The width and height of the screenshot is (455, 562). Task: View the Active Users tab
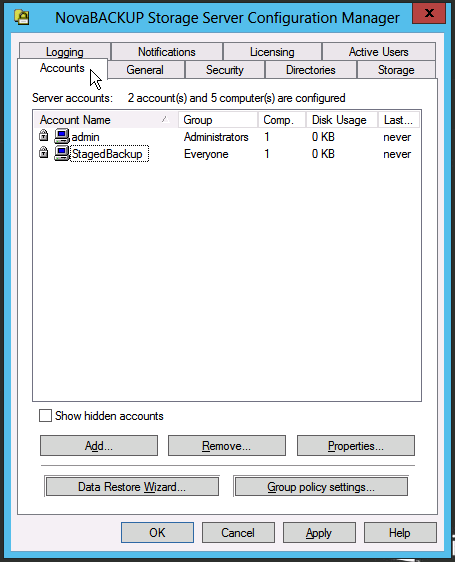click(x=379, y=52)
